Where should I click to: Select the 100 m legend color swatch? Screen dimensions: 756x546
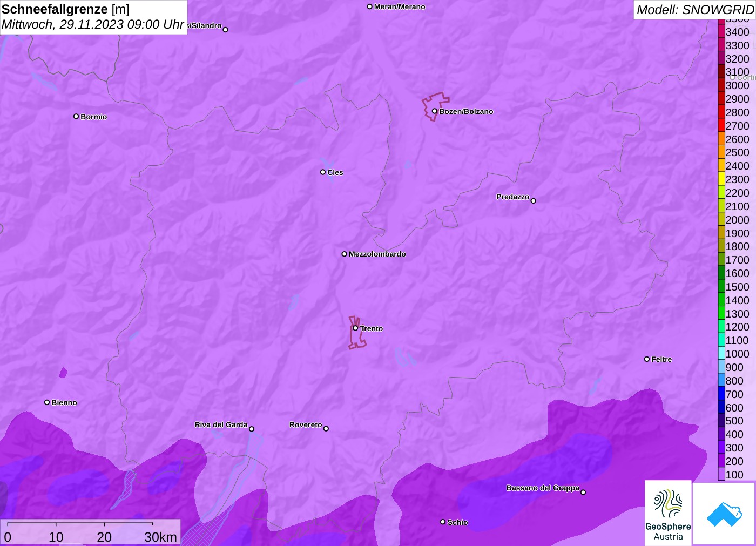click(x=721, y=475)
